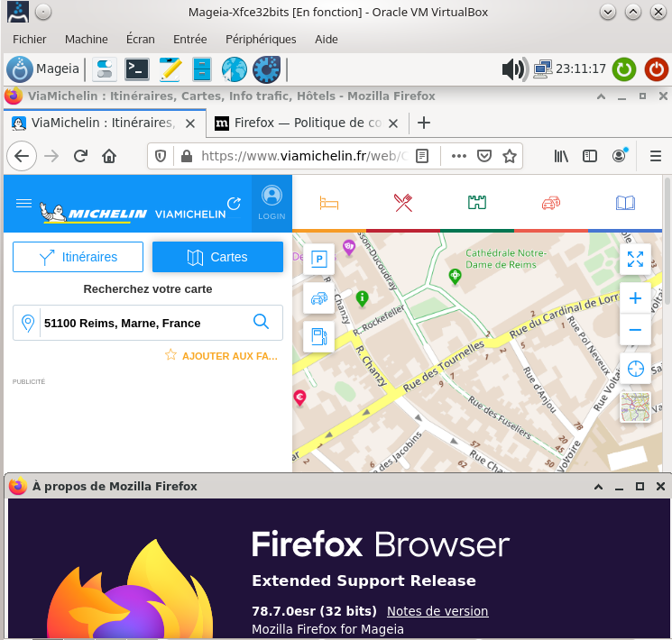The image size is (672, 640).
Task: Click the red shutdown power button
Action: pyautogui.click(x=656, y=69)
